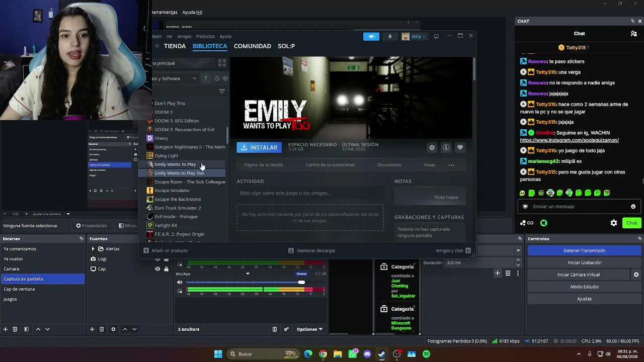Open Spotify from the taskbar
Image resolution: width=644 pixels, height=362 pixels.
[427, 354]
